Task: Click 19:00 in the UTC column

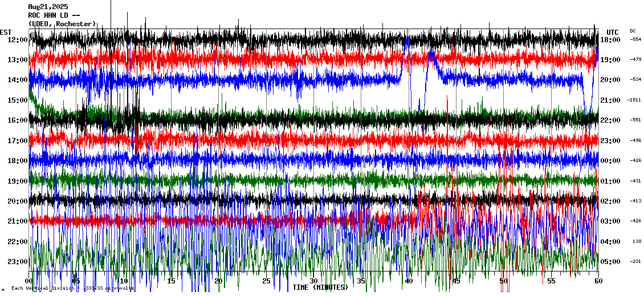Action: point(610,60)
